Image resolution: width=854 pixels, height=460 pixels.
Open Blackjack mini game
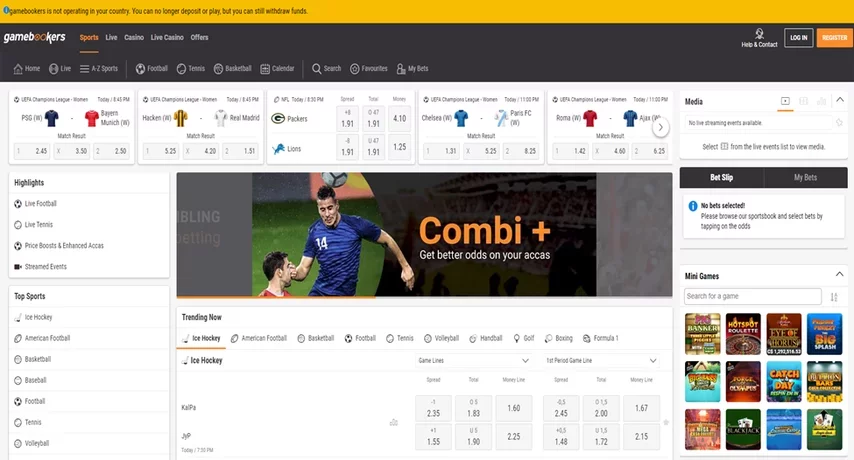[743, 430]
